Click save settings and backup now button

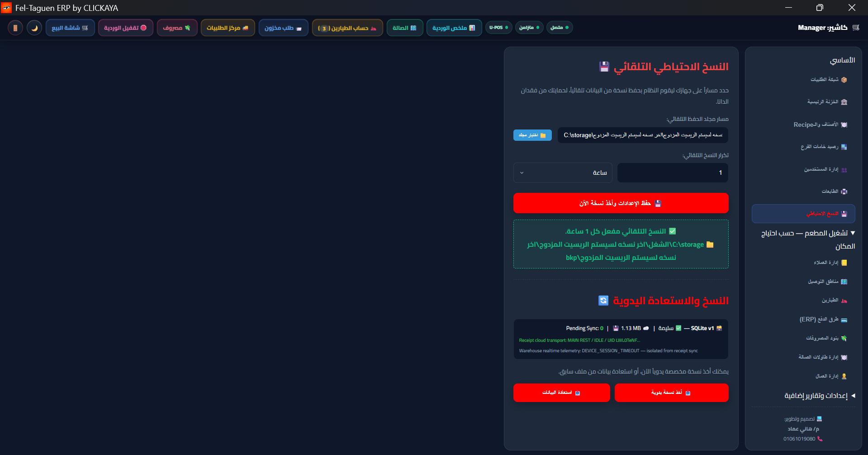tap(621, 203)
